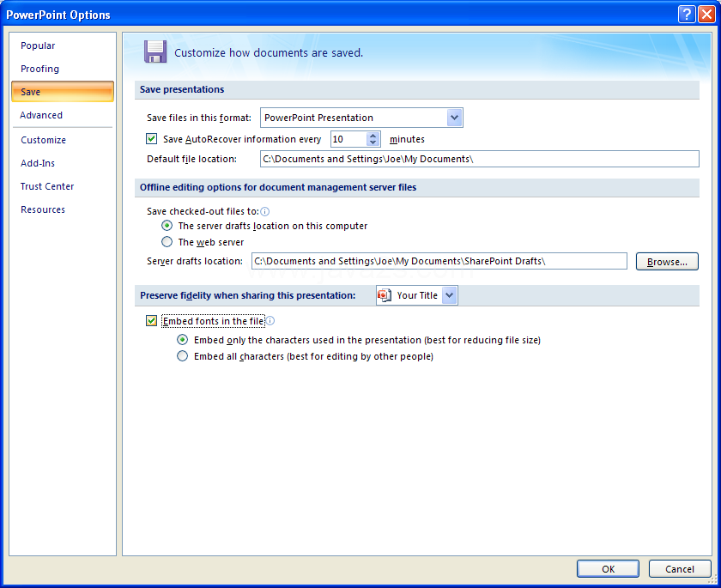Dismiss the dialog with Cancel button

(x=680, y=569)
